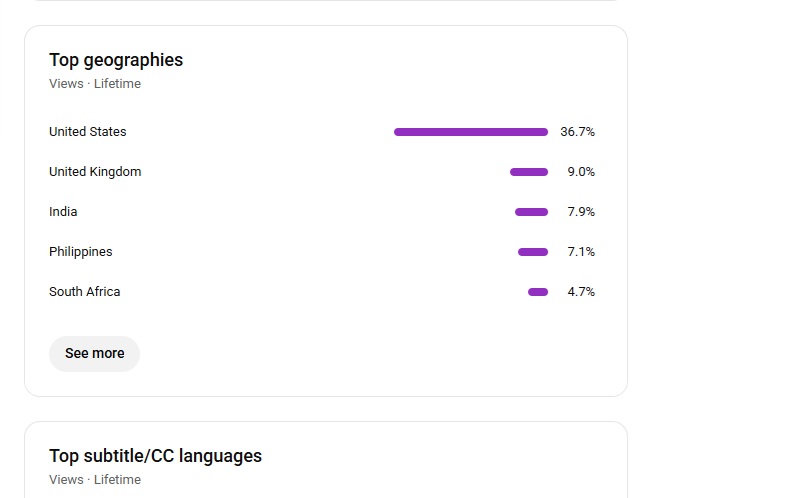Click the 7.1% value
The width and height of the screenshot is (797, 498).
click(581, 252)
